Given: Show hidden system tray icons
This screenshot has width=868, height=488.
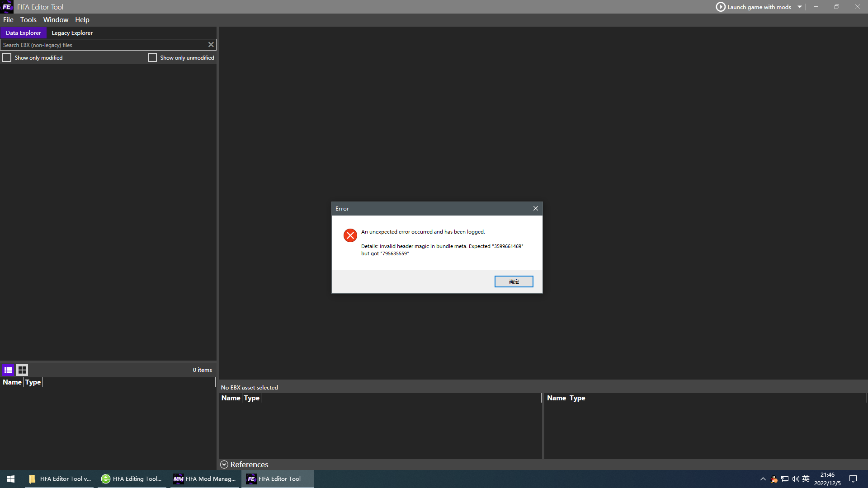Looking at the screenshot, I should coord(763,479).
